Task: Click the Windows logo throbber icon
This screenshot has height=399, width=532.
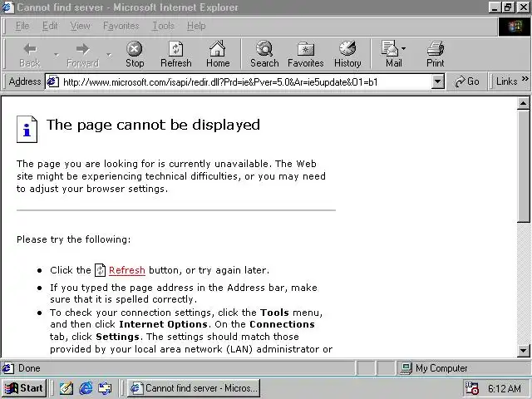Action: (515, 26)
